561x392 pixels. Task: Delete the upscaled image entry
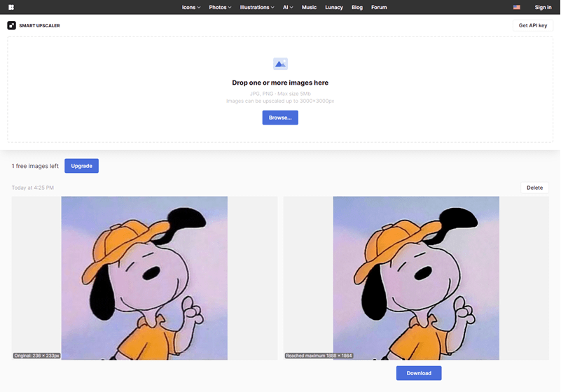[x=534, y=188]
